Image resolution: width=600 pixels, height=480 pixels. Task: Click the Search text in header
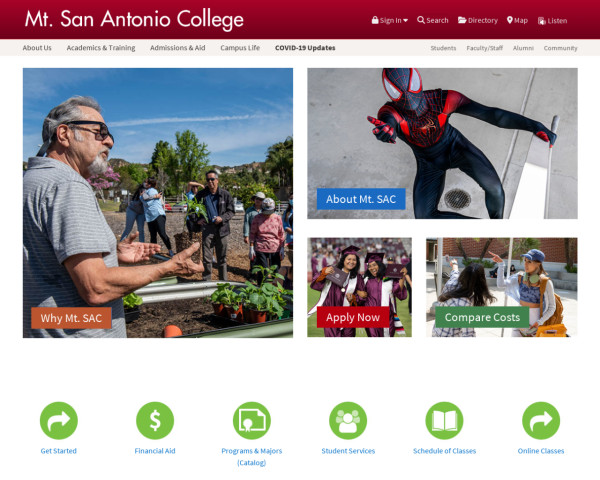click(437, 20)
